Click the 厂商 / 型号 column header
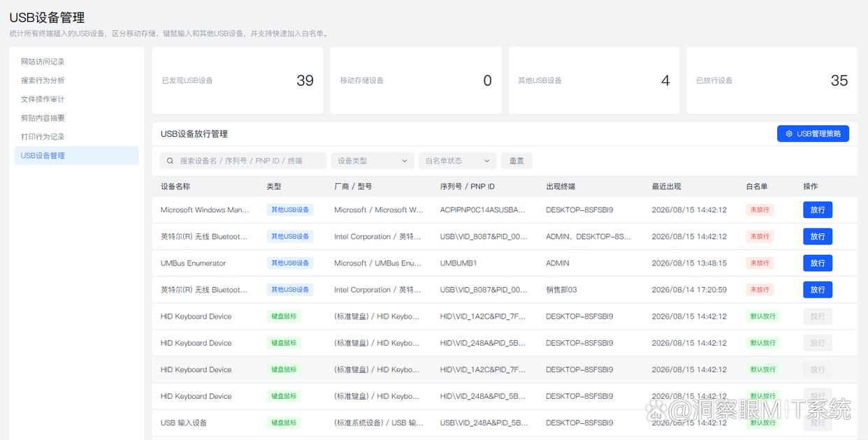This screenshot has height=440, width=868. [353, 186]
